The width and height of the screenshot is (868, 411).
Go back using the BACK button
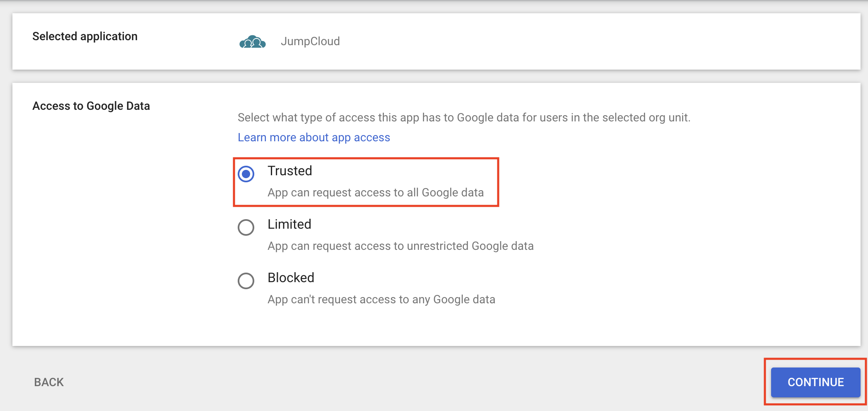49,382
